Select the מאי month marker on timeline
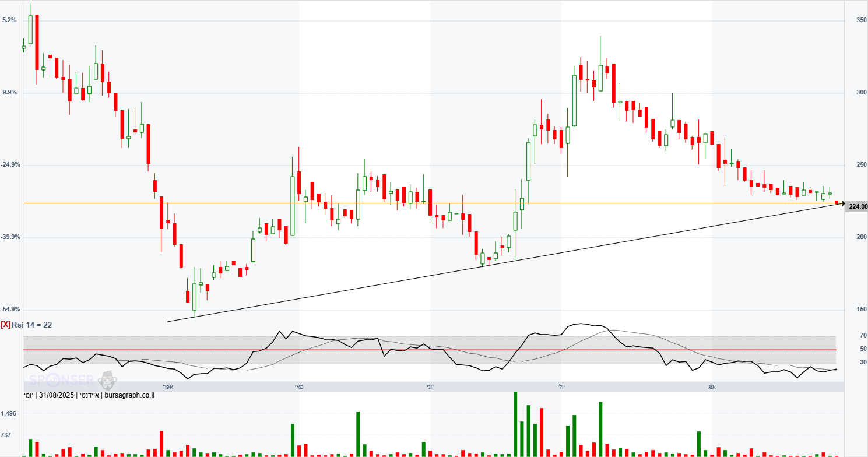 coord(299,386)
